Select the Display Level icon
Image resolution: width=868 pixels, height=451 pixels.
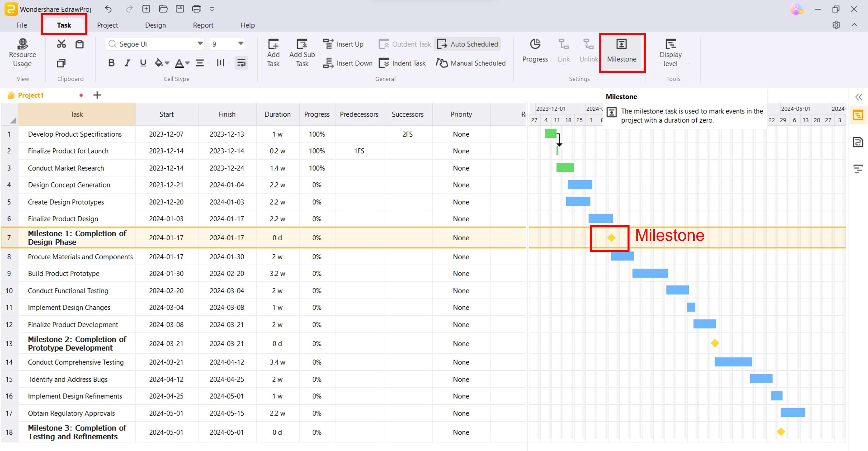tap(671, 52)
